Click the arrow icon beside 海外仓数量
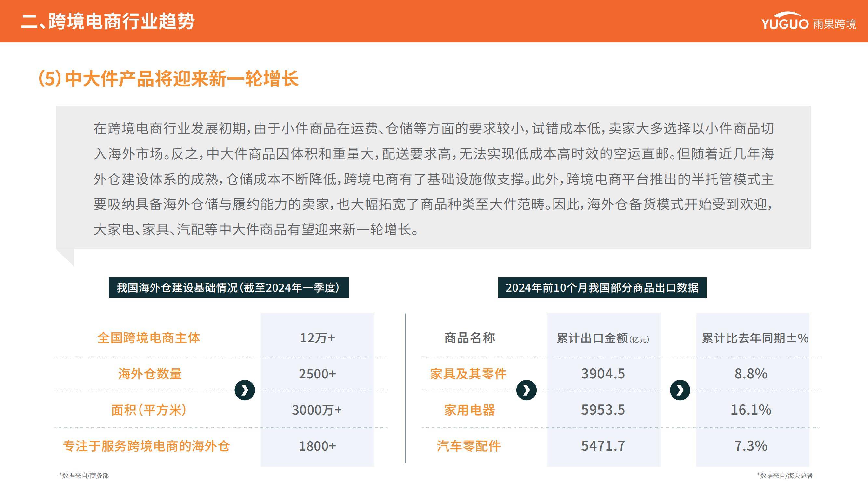868x489 pixels. pyautogui.click(x=245, y=390)
